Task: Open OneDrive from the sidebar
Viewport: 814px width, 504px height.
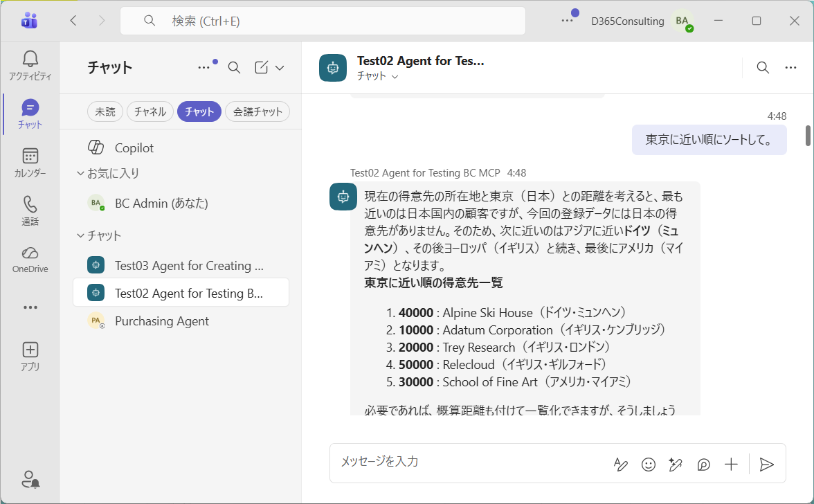Action: (x=30, y=260)
